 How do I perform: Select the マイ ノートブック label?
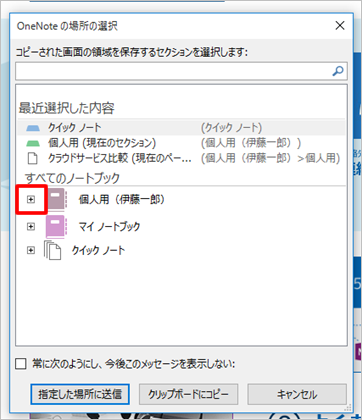(109, 227)
